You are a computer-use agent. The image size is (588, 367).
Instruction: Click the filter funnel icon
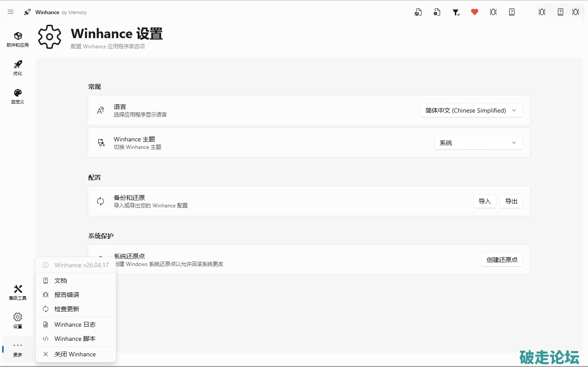click(456, 12)
